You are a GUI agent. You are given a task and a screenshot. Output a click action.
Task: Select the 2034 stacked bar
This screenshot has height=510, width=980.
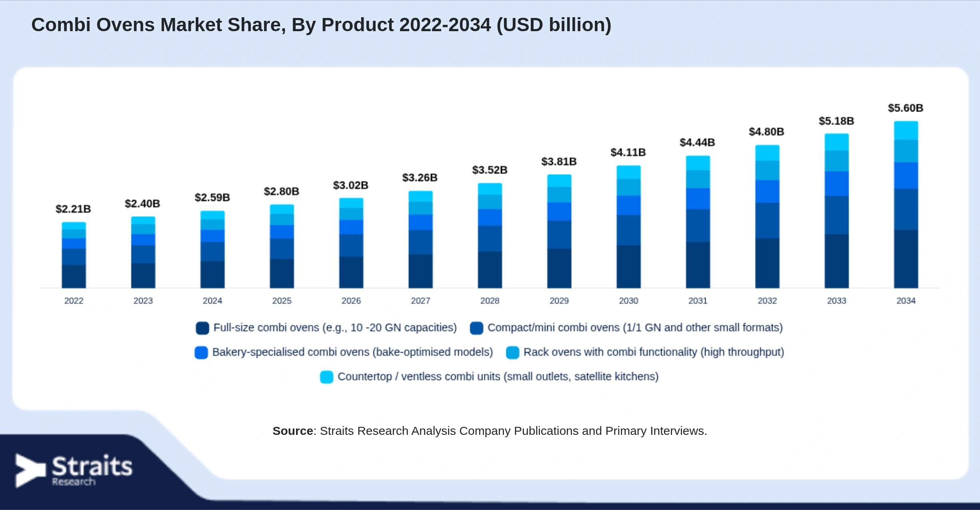[x=906, y=205]
